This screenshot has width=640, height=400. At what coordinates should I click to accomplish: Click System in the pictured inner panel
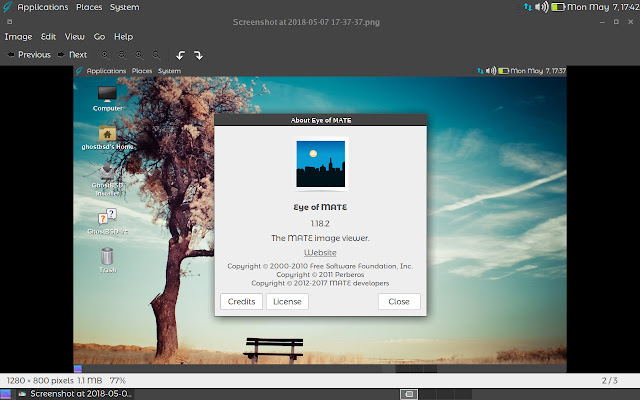coord(169,71)
